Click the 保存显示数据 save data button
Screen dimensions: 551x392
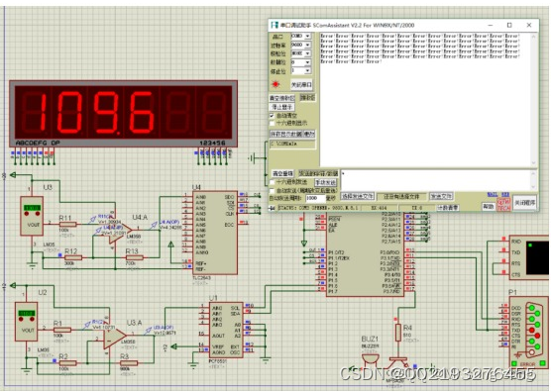click(286, 134)
